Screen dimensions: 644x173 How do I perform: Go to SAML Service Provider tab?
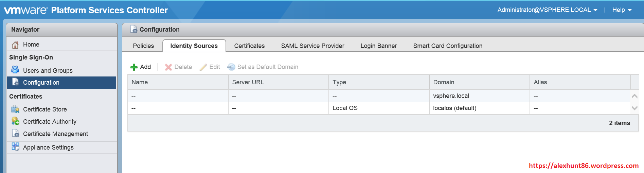[312, 46]
